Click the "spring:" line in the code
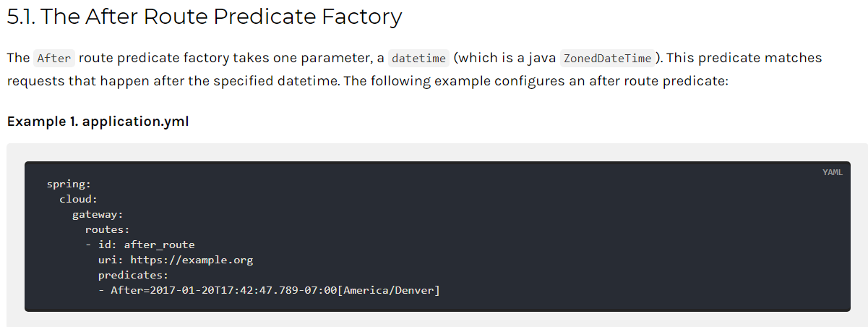 tap(69, 184)
